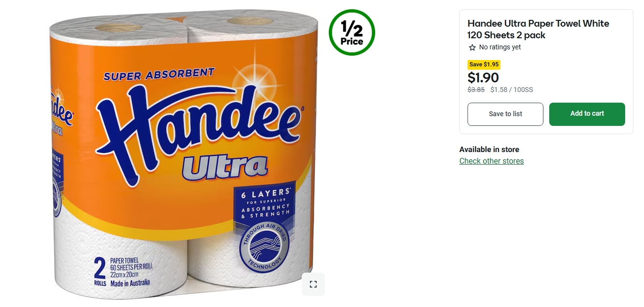
Task: Open the fullscreen image view icon
Action: 313,284
